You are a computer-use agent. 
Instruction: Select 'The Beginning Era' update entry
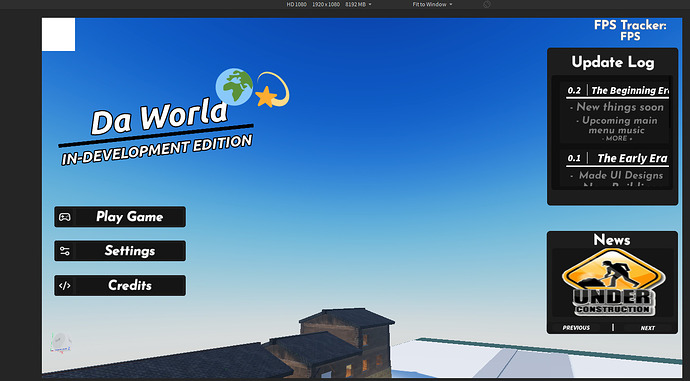(630, 91)
